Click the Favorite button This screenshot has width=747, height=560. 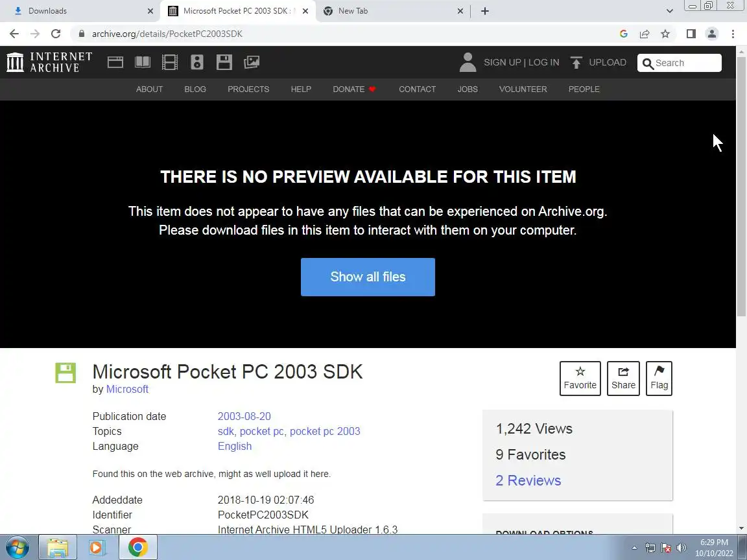tap(580, 379)
